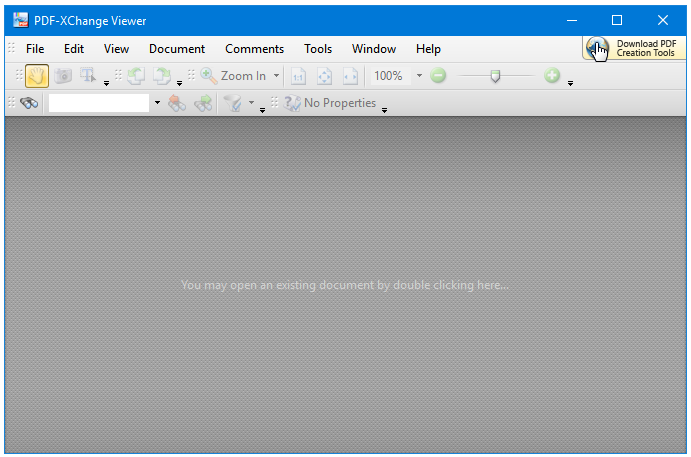691x457 pixels.
Task: Open the Comments menu
Action: [254, 49]
